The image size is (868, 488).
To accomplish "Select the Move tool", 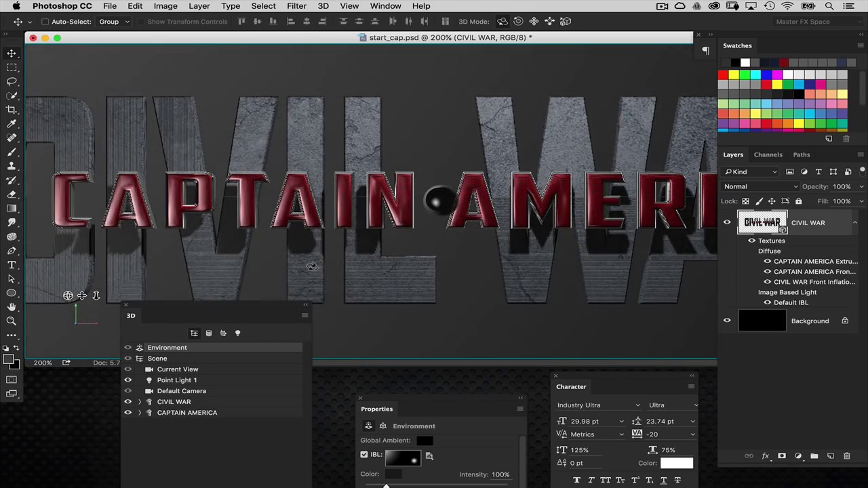I will point(12,54).
